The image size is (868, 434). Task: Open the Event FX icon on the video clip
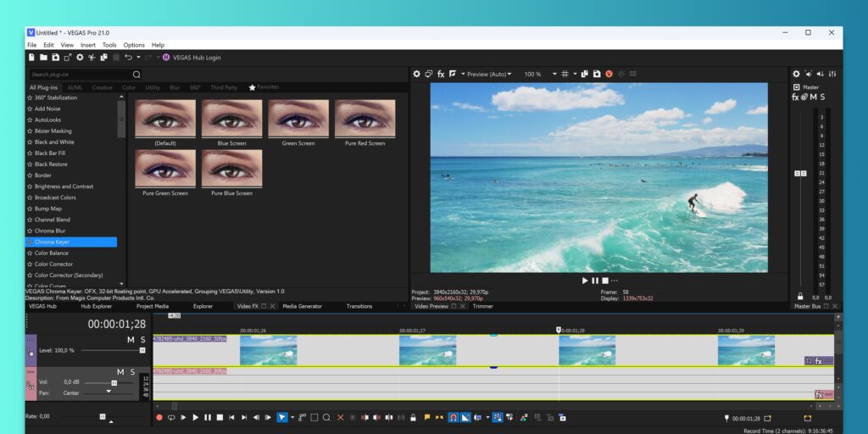[x=819, y=361]
